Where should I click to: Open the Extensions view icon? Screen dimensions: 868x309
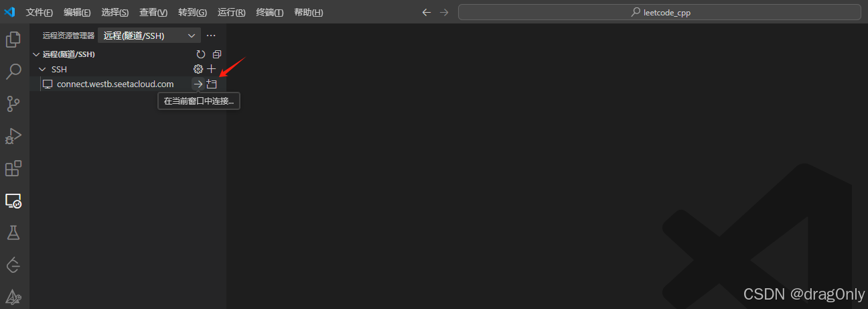coord(13,168)
